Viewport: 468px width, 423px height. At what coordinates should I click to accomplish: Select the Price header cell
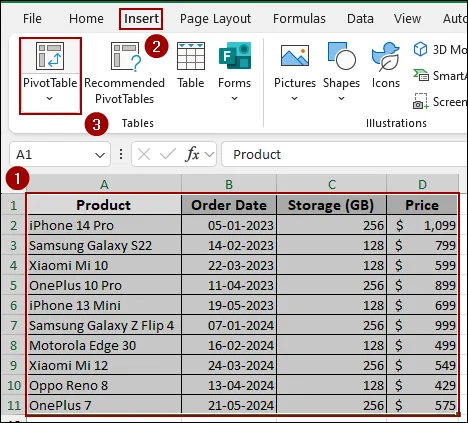(x=422, y=205)
